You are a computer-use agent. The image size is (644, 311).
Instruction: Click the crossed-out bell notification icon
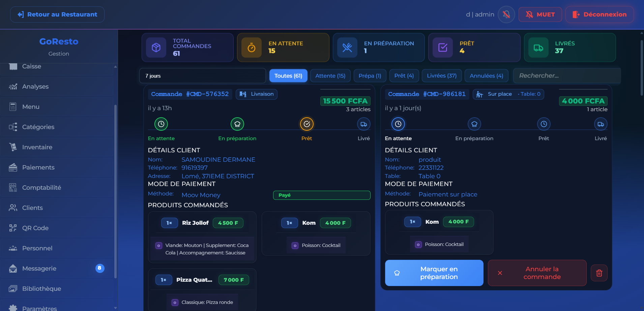506,14
